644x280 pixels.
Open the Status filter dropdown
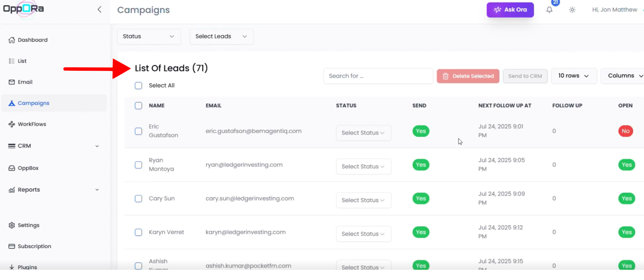tap(149, 37)
